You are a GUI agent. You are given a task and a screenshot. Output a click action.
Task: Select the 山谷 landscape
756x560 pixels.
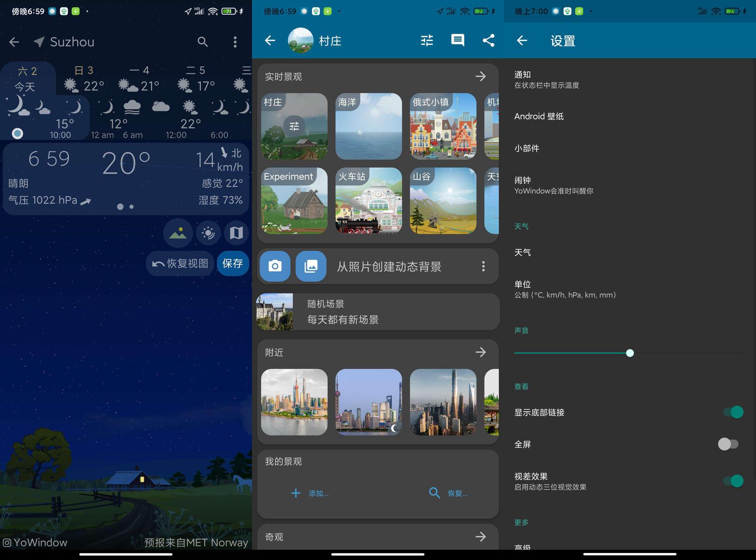click(443, 201)
